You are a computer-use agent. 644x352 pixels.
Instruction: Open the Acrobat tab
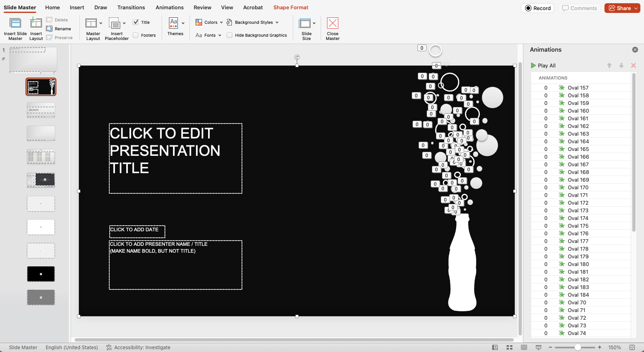tap(253, 7)
